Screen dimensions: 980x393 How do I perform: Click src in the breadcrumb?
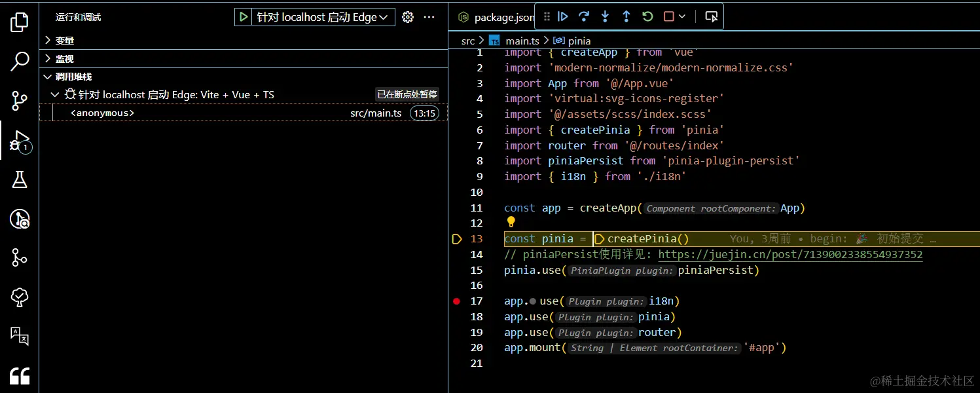468,41
